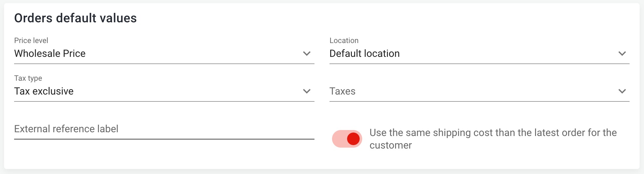Click the Price level chevron arrow
This screenshot has height=174, width=644.
coord(307,54)
